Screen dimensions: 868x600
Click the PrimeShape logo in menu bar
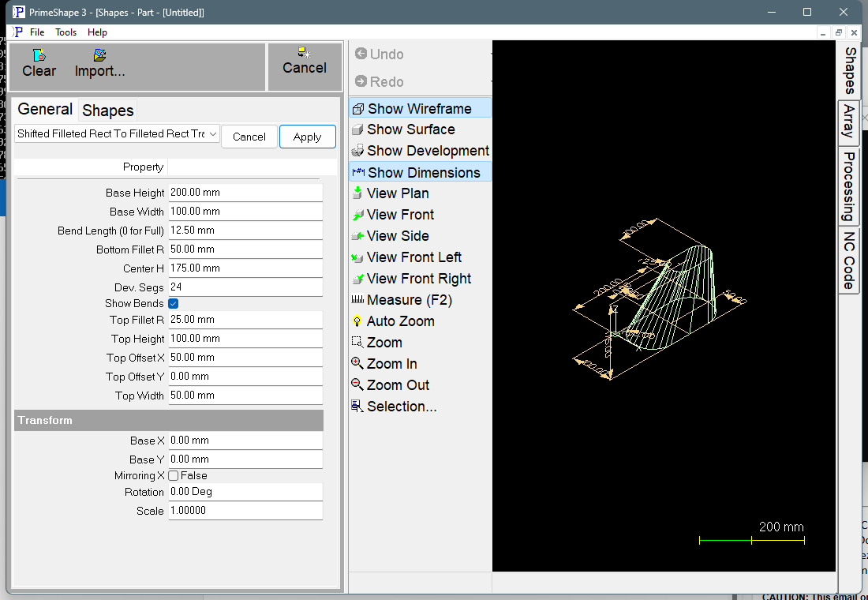pos(17,32)
